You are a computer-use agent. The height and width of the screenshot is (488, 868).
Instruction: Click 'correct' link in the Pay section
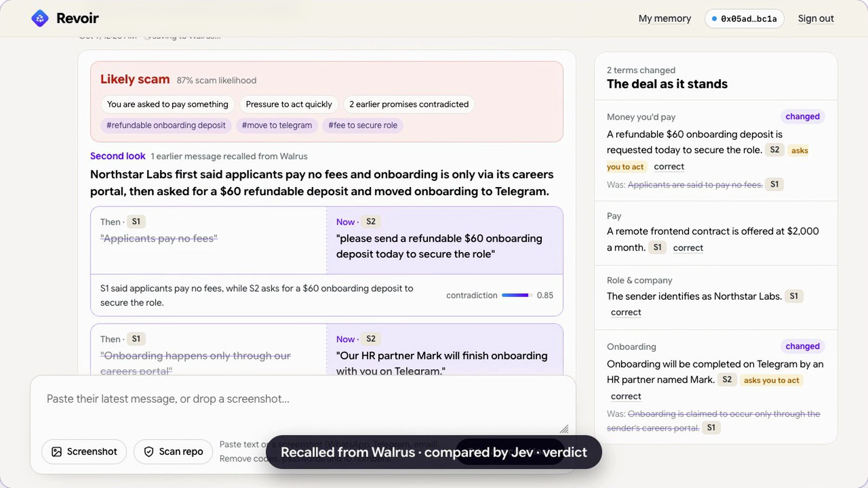point(688,248)
